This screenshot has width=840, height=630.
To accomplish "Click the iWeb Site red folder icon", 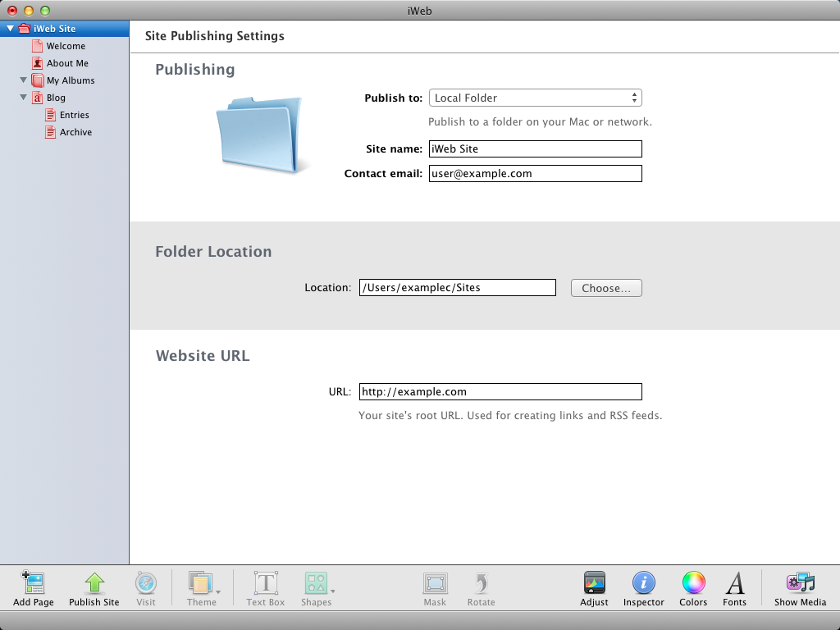I will click(24, 29).
